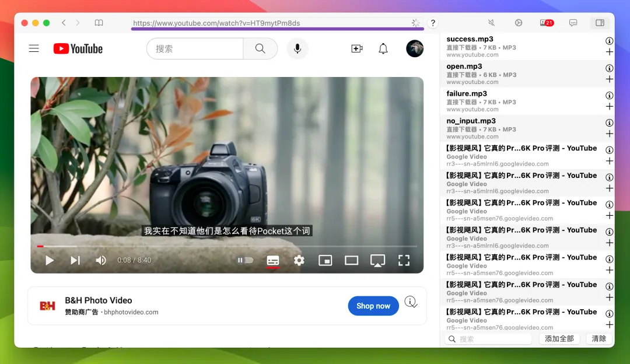Open the ad info icon beside Shop now
Viewport: 630px width, 364px height.
(410, 302)
